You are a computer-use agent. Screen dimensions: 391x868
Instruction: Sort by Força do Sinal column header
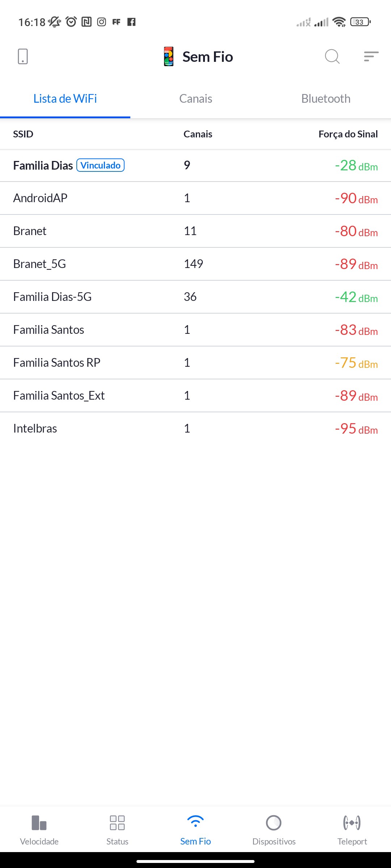pyautogui.click(x=348, y=134)
